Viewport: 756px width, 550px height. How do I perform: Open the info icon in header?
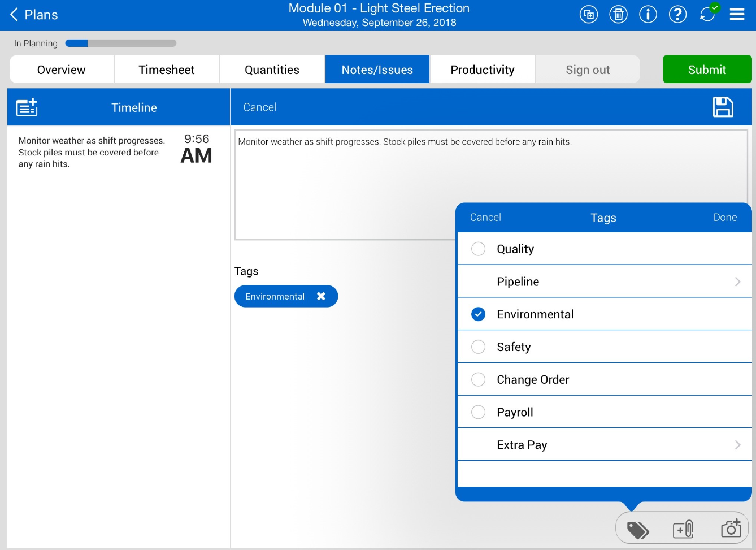click(648, 15)
